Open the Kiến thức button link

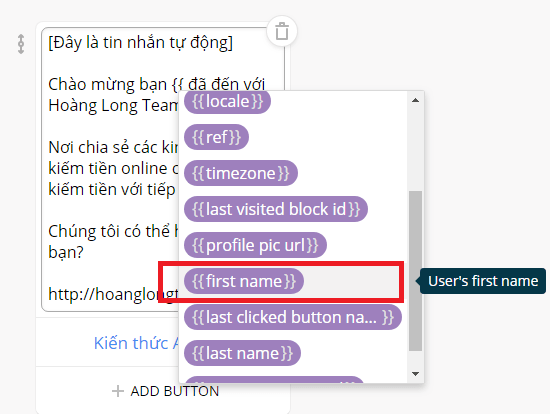(136, 343)
